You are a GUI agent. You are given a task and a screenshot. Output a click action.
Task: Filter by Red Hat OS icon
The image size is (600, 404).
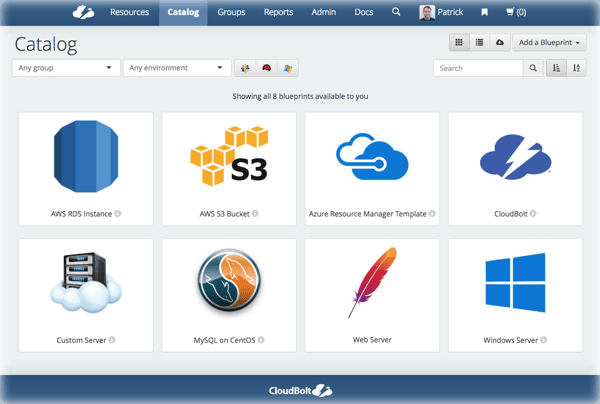[266, 68]
